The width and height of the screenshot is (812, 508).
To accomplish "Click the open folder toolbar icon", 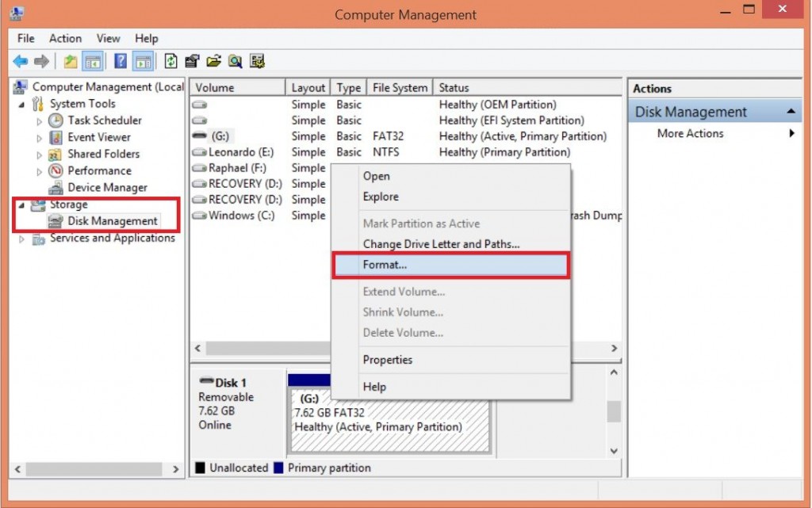I will pyautogui.click(x=213, y=61).
